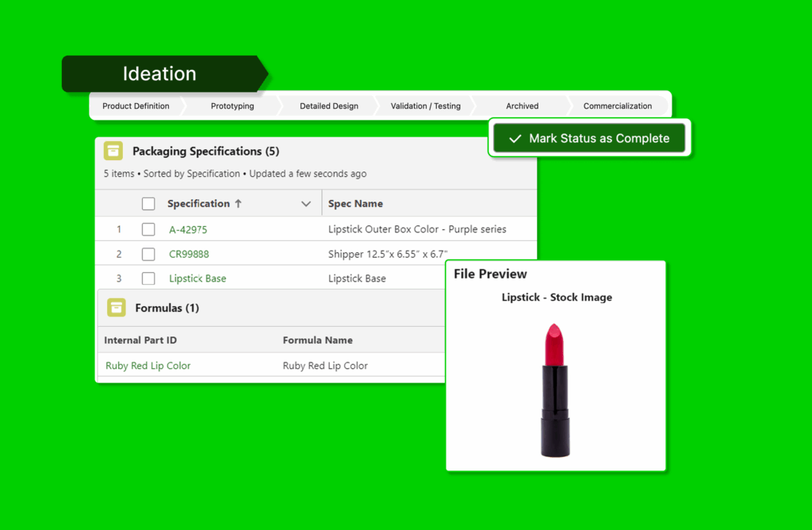Viewport: 812px width, 530px height.
Task: Go to the Detailed Design stage
Action: coord(328,106)
